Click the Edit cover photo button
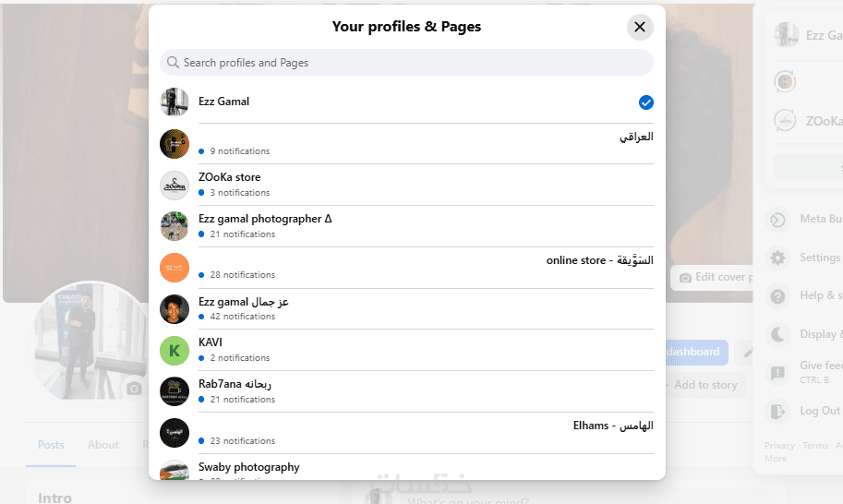843x504 pixels. pos(715,277)
